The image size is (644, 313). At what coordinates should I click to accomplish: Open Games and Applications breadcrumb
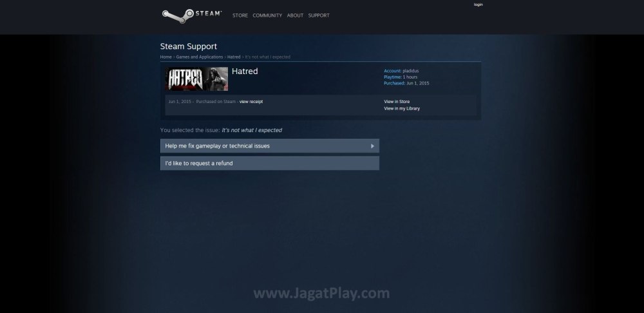point(200,57)
